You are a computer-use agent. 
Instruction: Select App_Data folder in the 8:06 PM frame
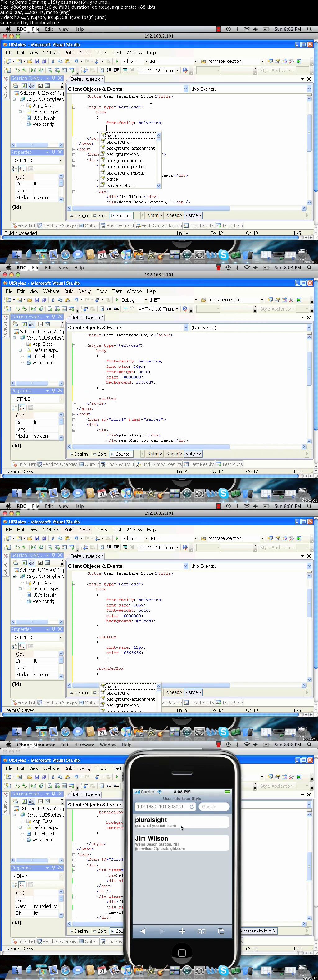[x=43, y=582]
